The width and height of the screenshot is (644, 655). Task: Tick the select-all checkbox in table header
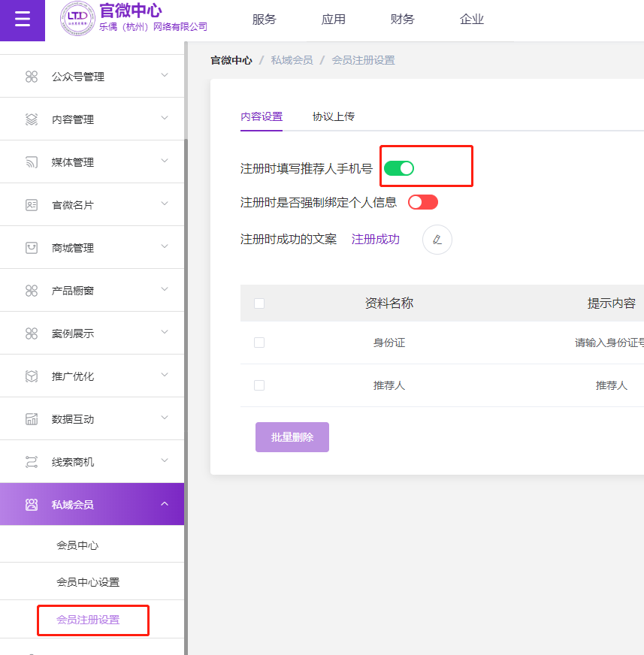tap(259, 303)
